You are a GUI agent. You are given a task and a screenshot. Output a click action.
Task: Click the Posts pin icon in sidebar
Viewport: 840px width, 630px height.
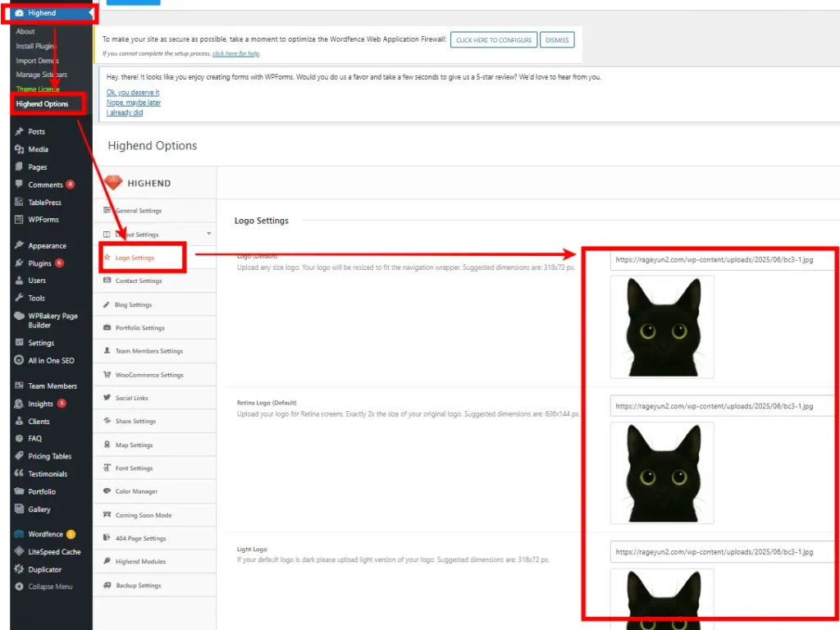20,131
